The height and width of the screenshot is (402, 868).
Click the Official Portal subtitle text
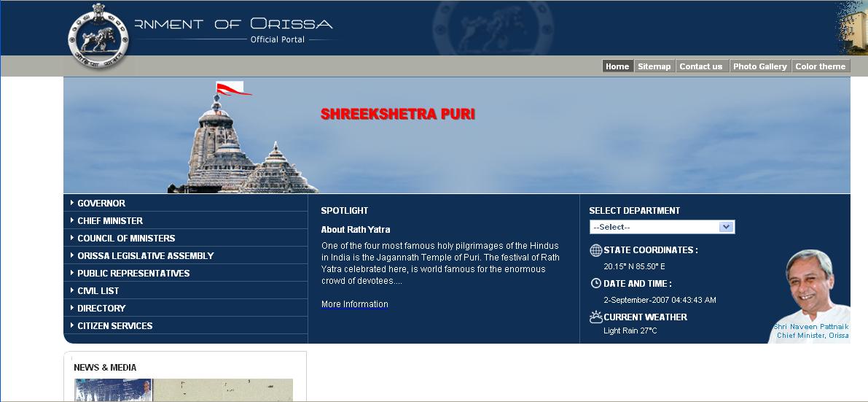tap(278, 39)
